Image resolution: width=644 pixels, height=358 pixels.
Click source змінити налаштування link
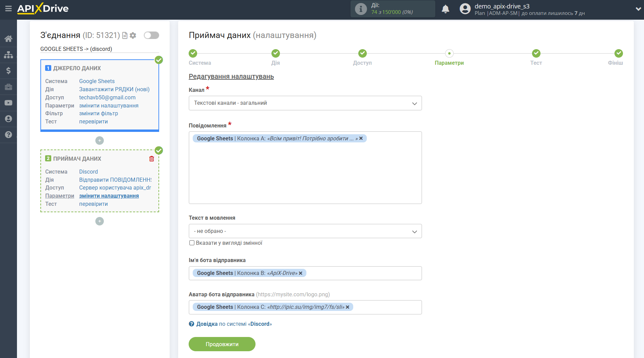pos(109,105)
